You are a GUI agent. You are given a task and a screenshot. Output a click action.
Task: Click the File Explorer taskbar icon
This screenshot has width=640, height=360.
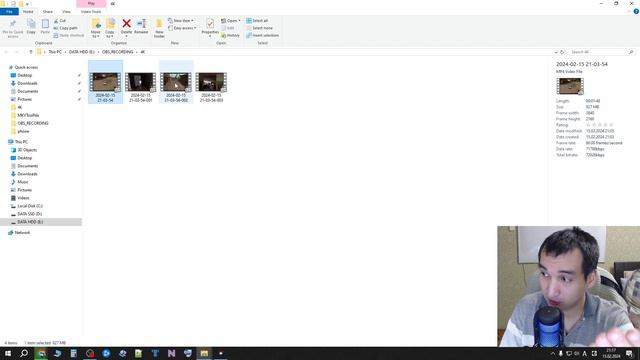coord(204,353)
